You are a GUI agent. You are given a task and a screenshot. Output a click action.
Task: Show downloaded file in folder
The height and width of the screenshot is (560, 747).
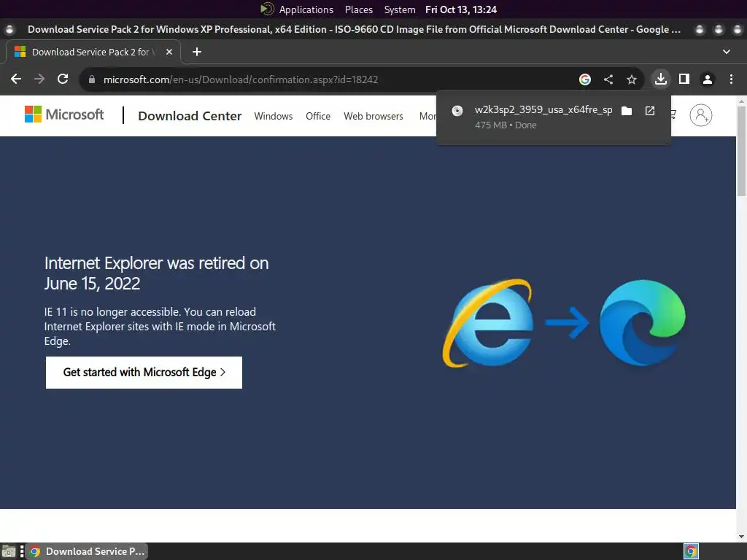click(x=627, y=111)
